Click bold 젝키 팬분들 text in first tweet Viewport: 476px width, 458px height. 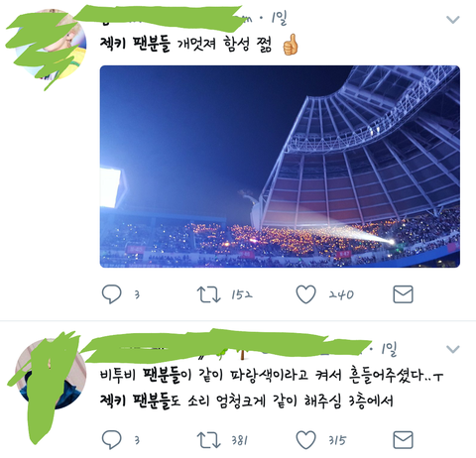pyautogui.click(x=135, y=44)
